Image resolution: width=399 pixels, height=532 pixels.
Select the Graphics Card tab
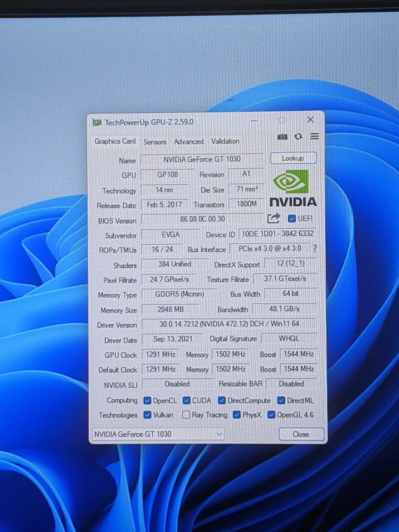[115, 141]
